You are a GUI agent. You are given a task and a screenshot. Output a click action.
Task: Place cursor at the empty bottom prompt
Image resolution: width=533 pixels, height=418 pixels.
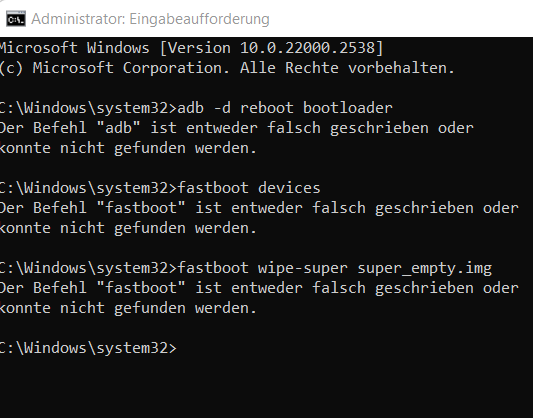(x=184, y=348)
